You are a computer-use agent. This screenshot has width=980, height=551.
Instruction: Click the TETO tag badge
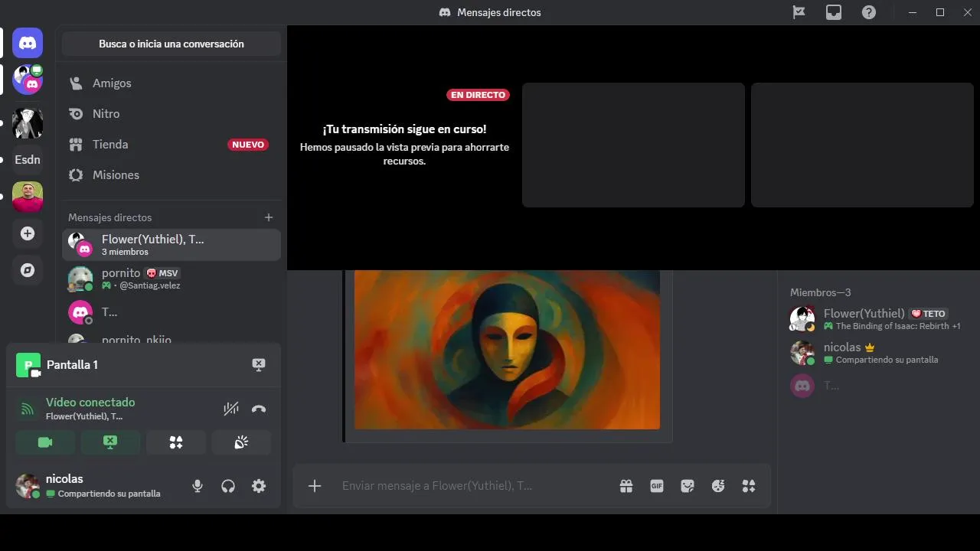[x=929, y=314]
